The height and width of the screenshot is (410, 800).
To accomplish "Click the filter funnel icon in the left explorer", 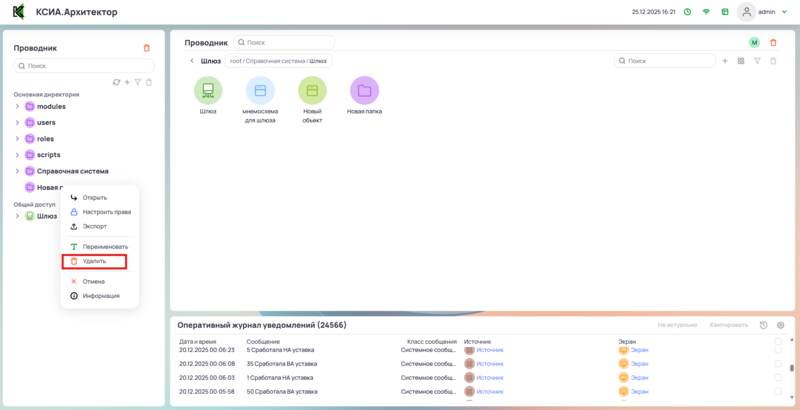I will [138, 82].
